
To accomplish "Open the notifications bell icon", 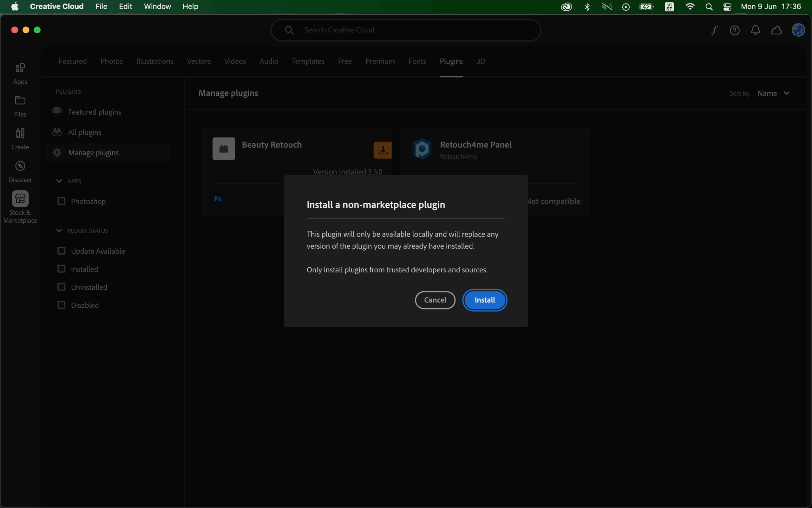I will click(x=755, y=30).
